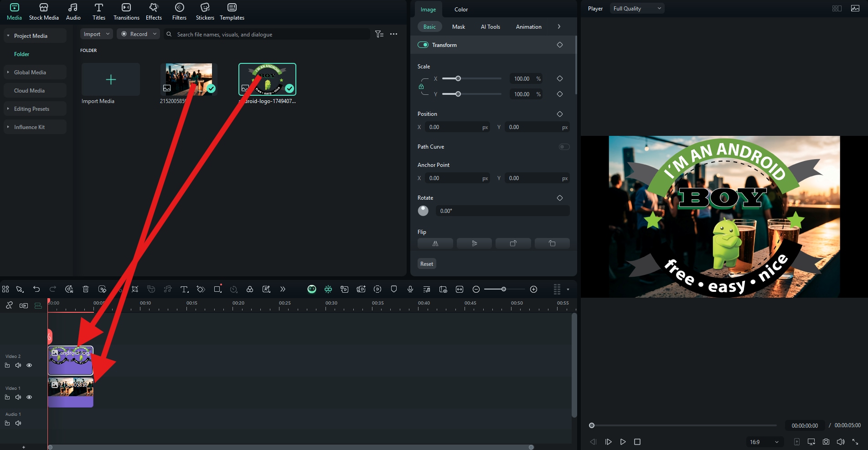
Task: Select the AI Tools sub-tab
Action: [491, 26]
